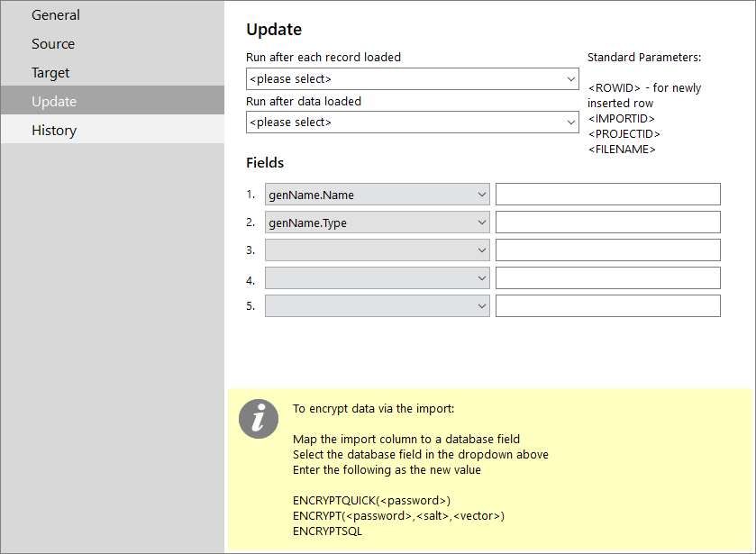756x554 pixels.
Task: Select the Update section
Action: [113, 101]
